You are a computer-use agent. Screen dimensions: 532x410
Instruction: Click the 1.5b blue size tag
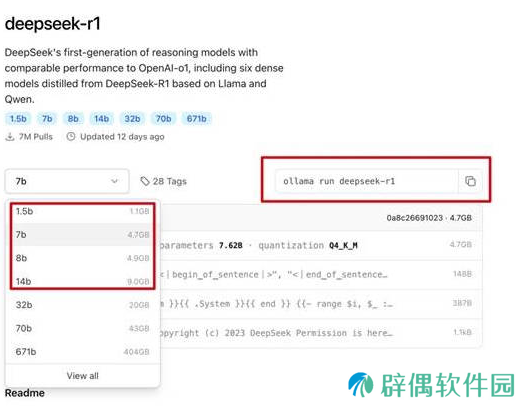point(18,119)
